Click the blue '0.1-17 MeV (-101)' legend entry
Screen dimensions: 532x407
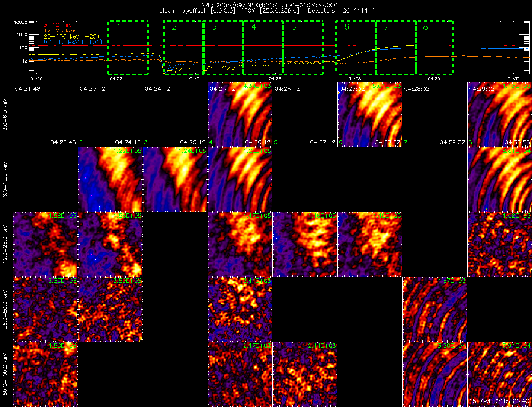(x=73, y=42)
